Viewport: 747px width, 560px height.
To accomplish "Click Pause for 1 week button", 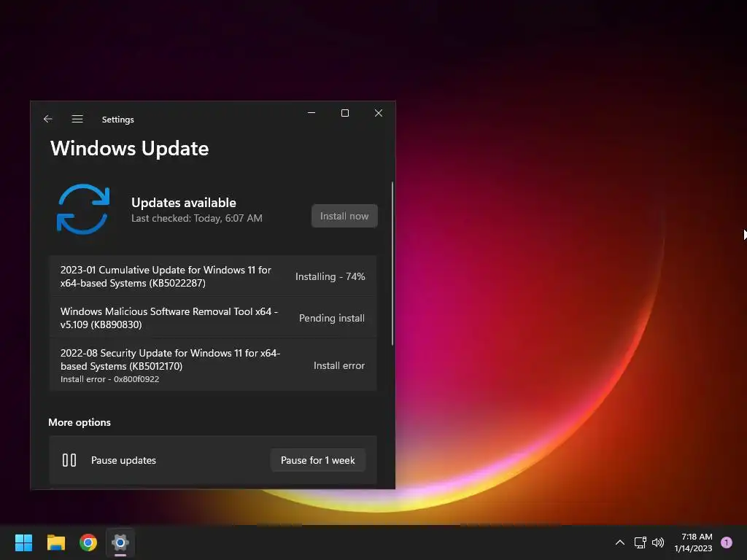I will point(318,460).
